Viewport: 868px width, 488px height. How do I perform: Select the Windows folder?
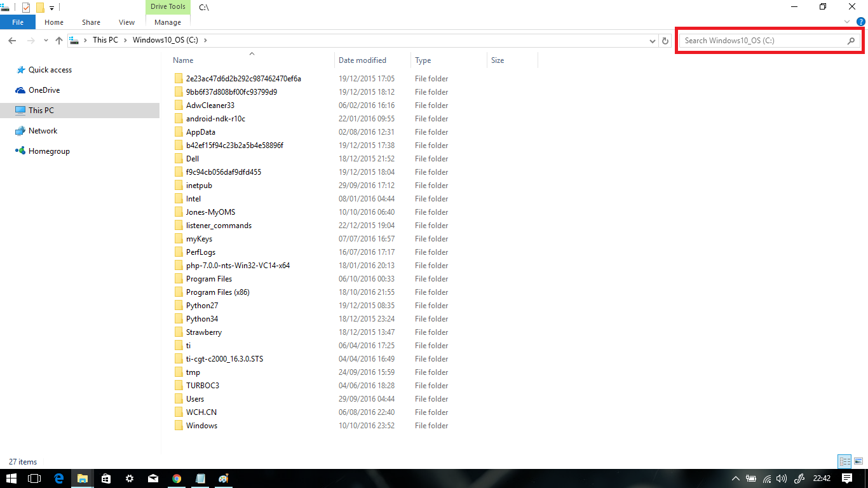202,425
